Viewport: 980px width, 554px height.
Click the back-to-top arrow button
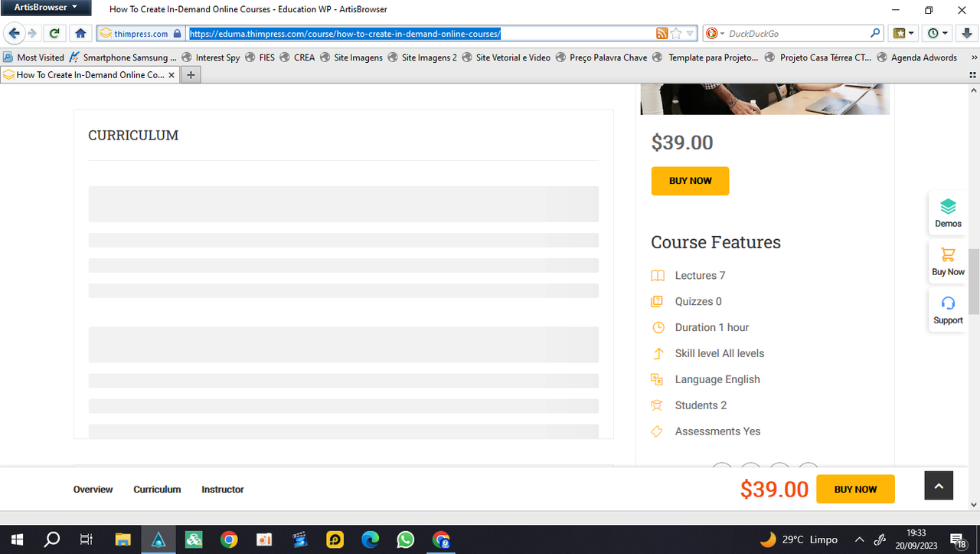[x=939, y=485]
